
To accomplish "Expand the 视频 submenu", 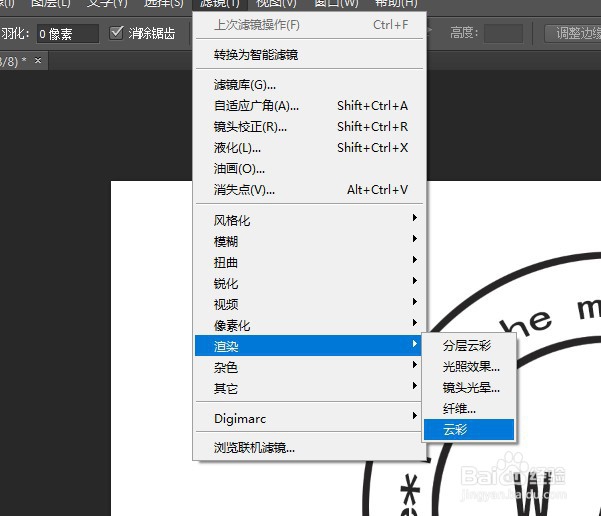I will (309, 304).
